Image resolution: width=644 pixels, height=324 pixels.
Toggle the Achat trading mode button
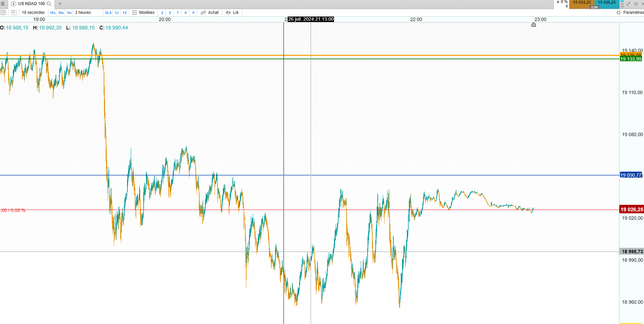coord(210,13)
